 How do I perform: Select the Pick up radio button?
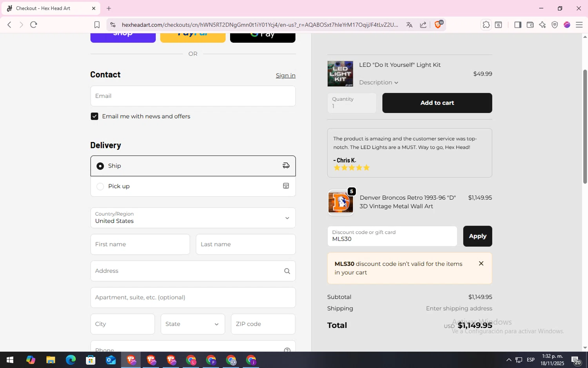pyautogui.click(x=100, y=186)
